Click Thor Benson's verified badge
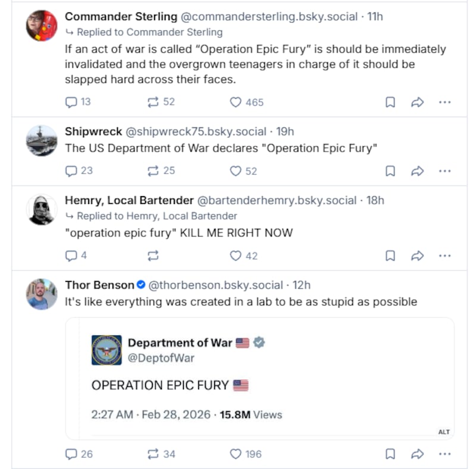 140,285
